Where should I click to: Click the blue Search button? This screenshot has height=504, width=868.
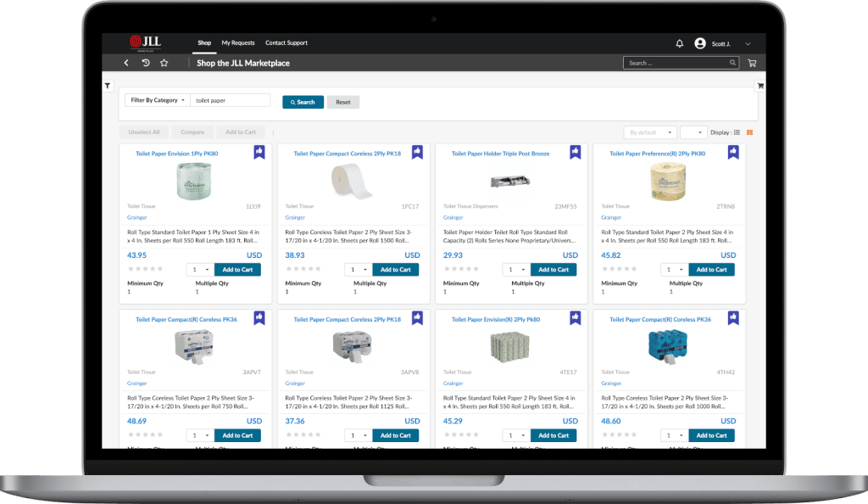tap(303, 102)
